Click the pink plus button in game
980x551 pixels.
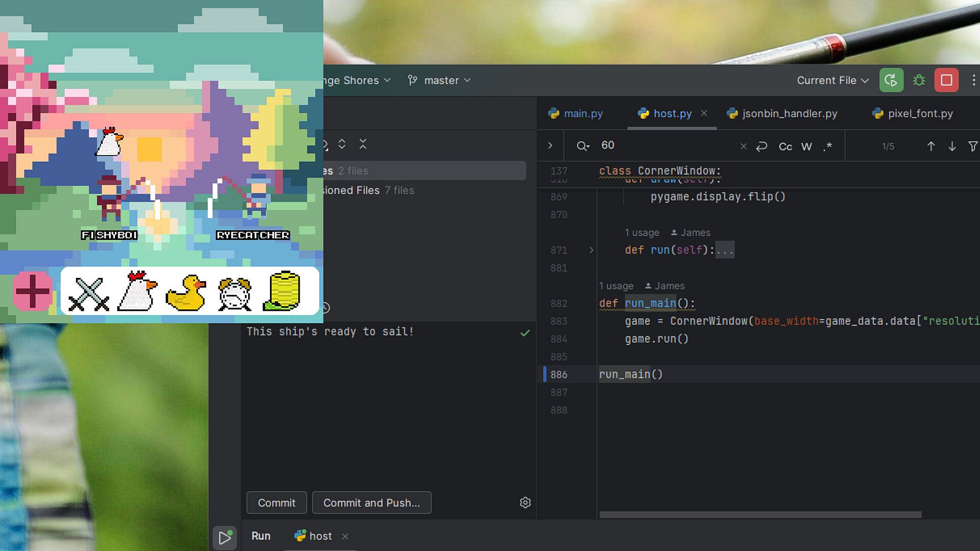(32, 291)
